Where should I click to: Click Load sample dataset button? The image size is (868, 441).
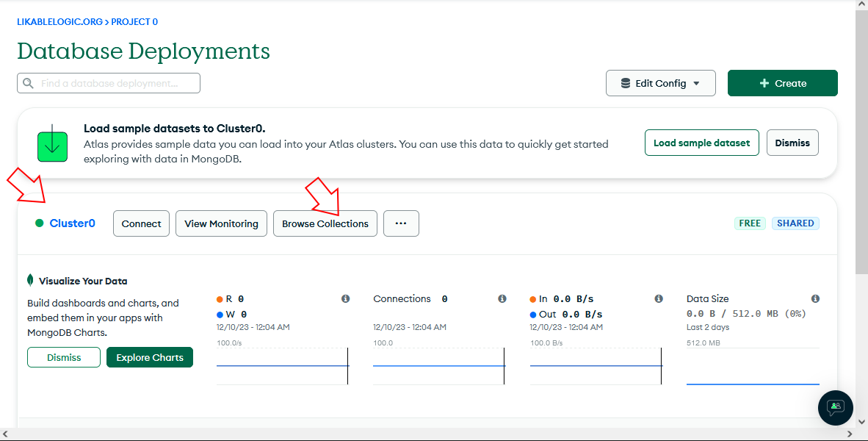701,143
